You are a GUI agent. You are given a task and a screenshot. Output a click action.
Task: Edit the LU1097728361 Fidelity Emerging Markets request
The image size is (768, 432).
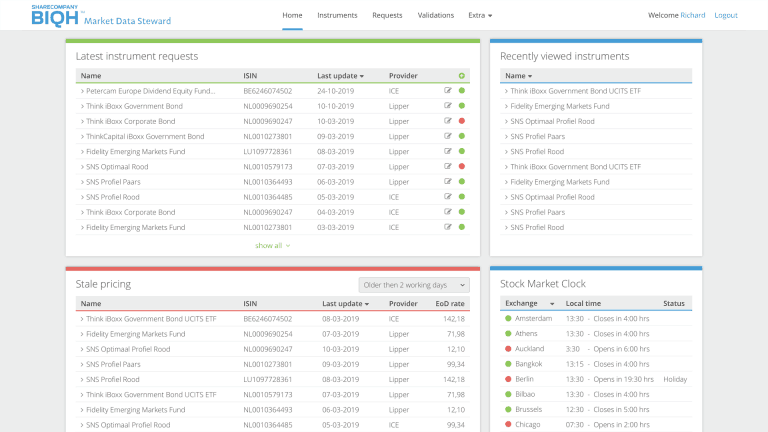448,151
